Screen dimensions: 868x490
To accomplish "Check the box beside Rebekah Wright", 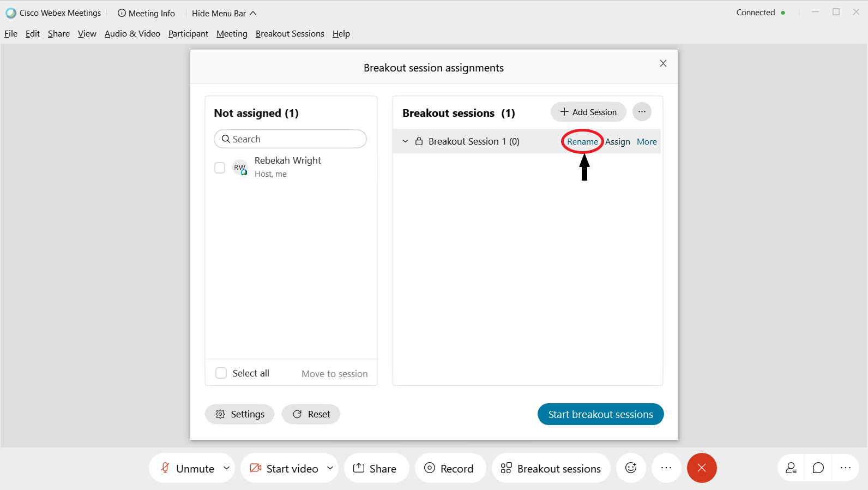I will tap(220, 168).
